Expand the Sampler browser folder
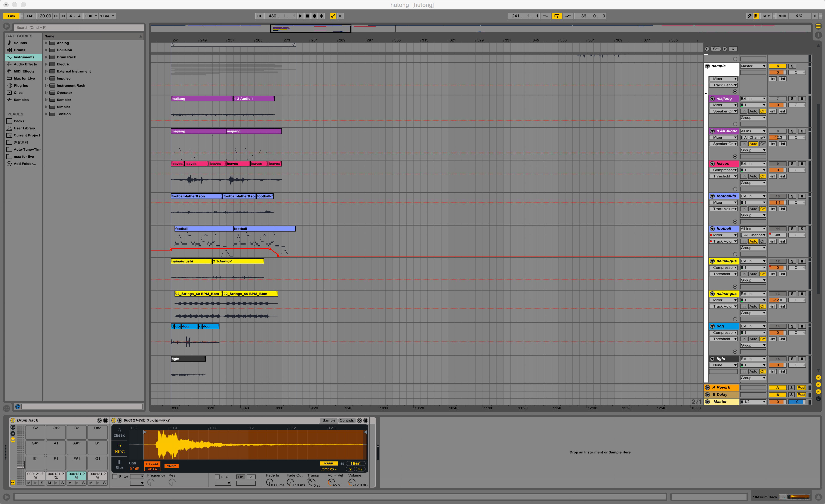The image size is (825, 504). (46, 100)
